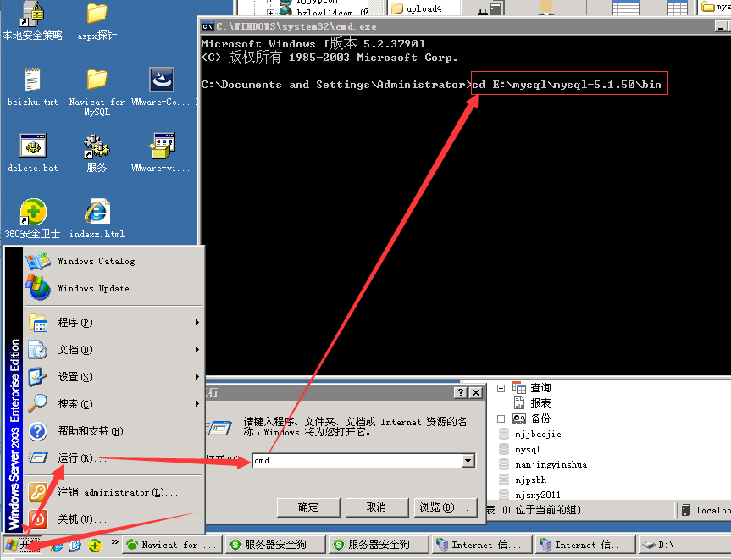Screen dimensions: 731x560
Task: Click the 360 quick launch icon in taskbar
Action: point(95,545)
